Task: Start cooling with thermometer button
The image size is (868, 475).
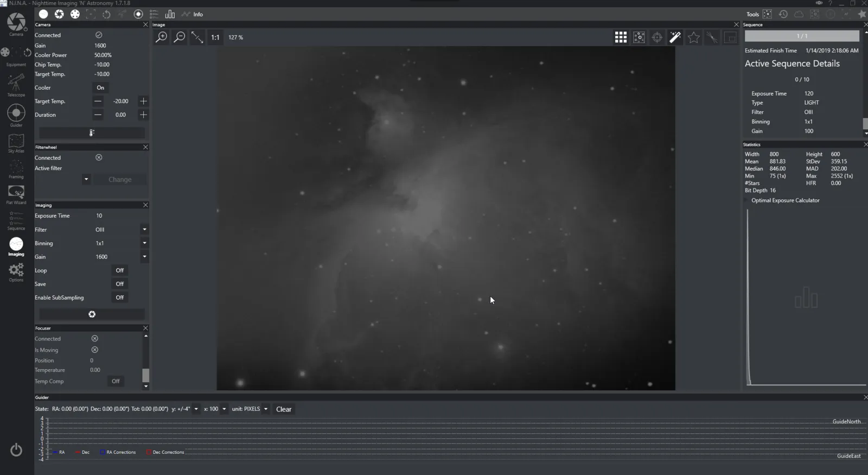Action: point(92,132)
